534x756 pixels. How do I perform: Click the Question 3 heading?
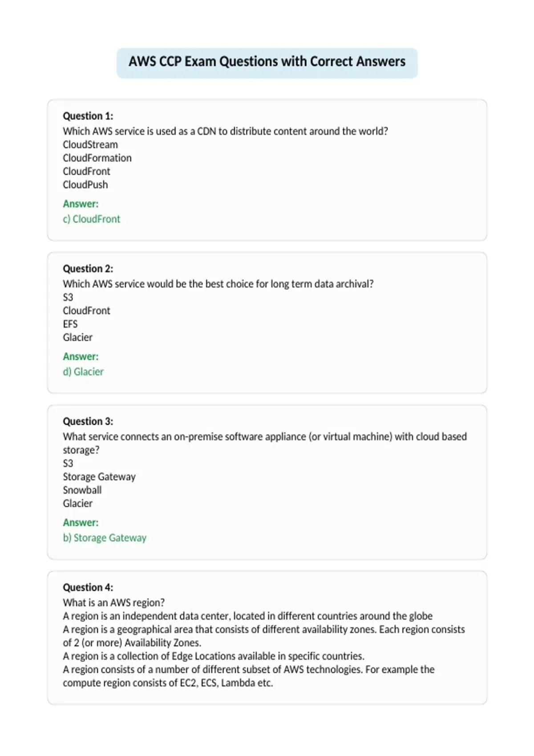pos(88,421)
